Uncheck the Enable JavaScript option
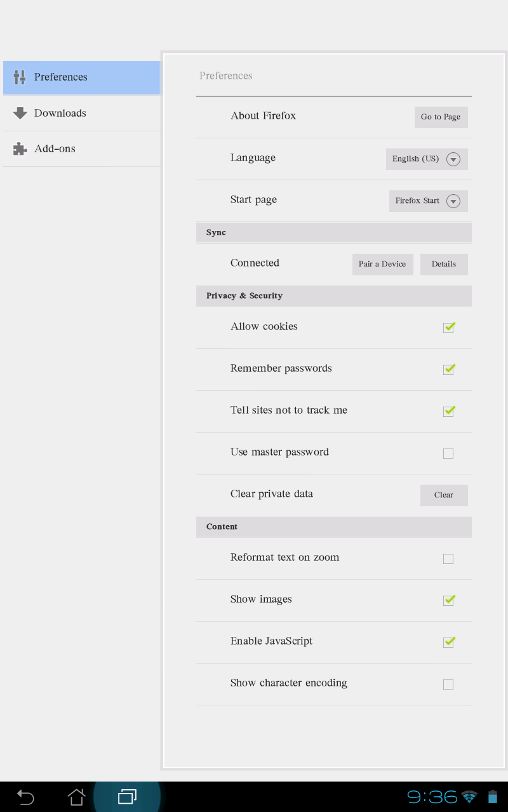508x812 pixels. tap(448, 642)
